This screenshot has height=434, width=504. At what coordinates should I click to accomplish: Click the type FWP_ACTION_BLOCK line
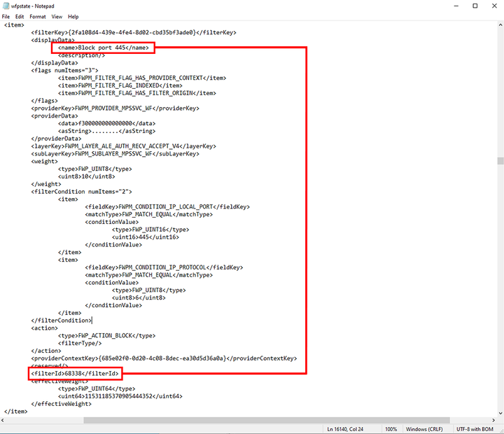click(106, 335)
